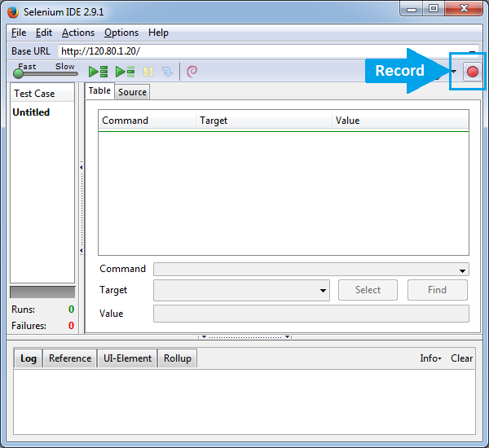
Task: Expand the Command combo box dropdown
Action: coord(462,271)
